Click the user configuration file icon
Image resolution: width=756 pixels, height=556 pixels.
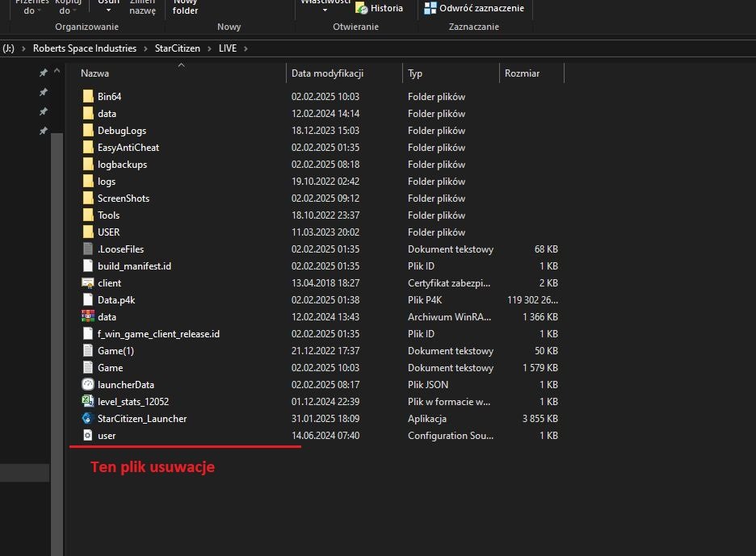(88, 435)
